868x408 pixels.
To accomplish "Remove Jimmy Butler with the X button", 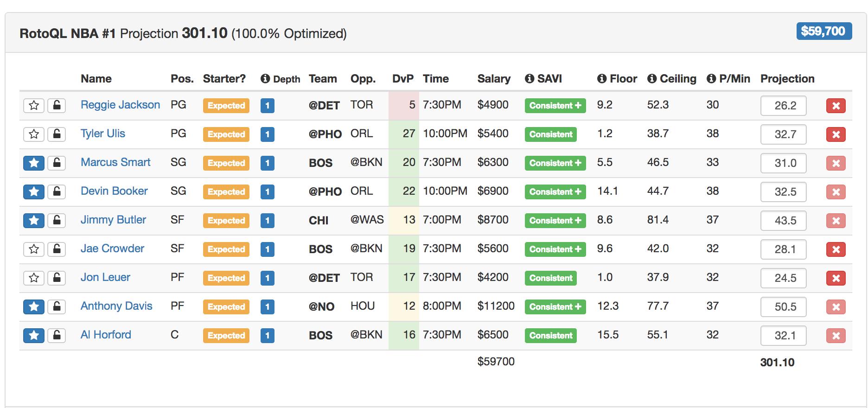I will pos(836,221).
